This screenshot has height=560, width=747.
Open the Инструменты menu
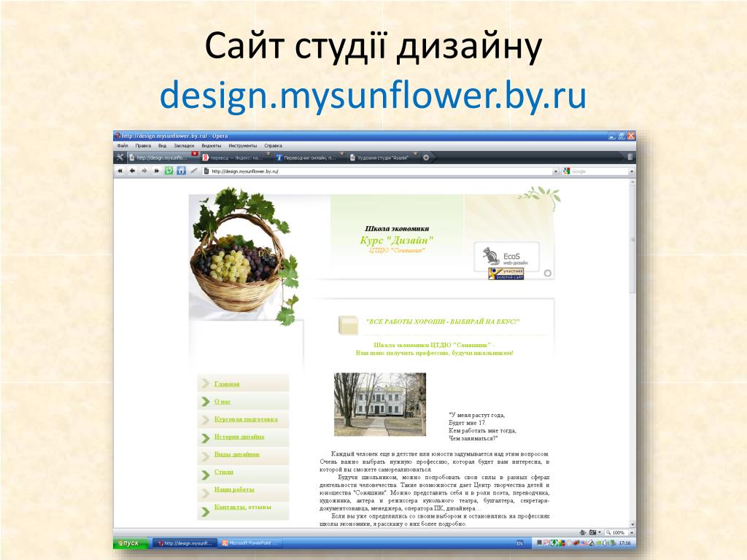(x=242, y=146)
